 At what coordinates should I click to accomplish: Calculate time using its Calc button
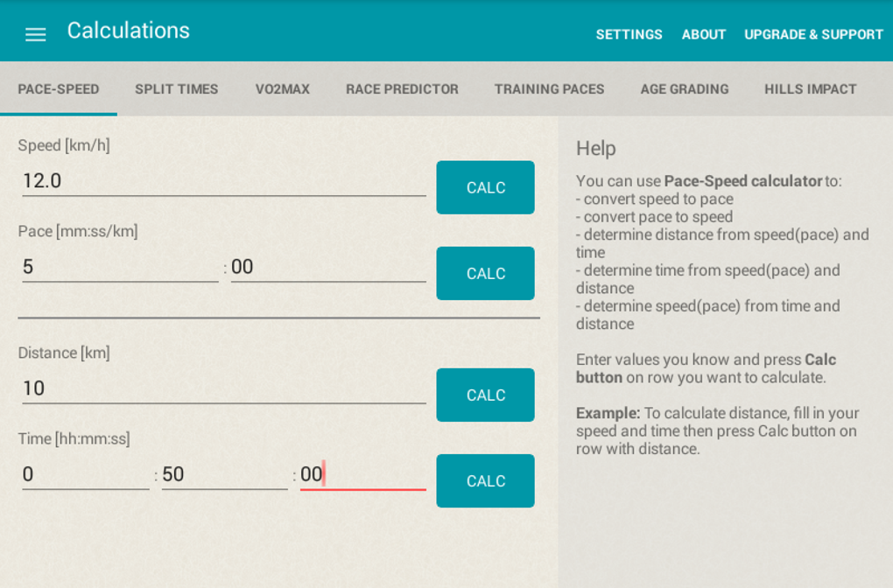[485, 480]
